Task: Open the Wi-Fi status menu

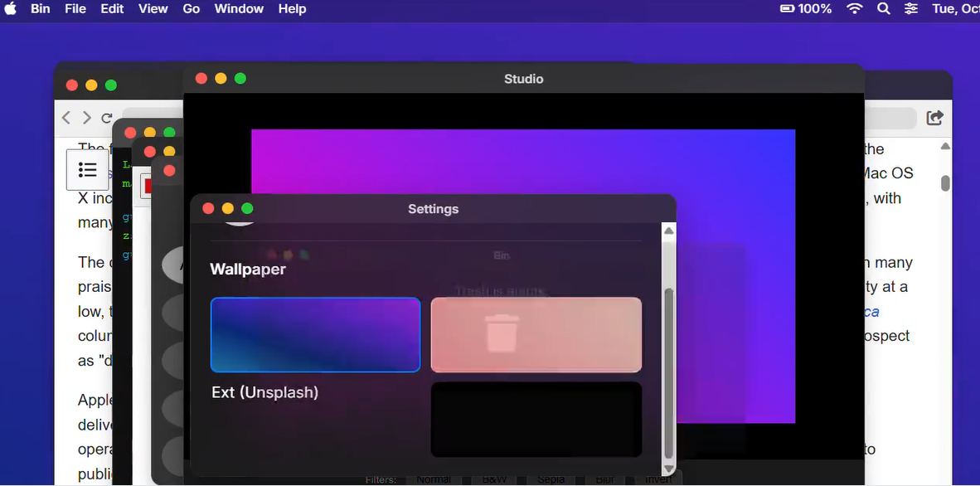Action: (854, 9)
